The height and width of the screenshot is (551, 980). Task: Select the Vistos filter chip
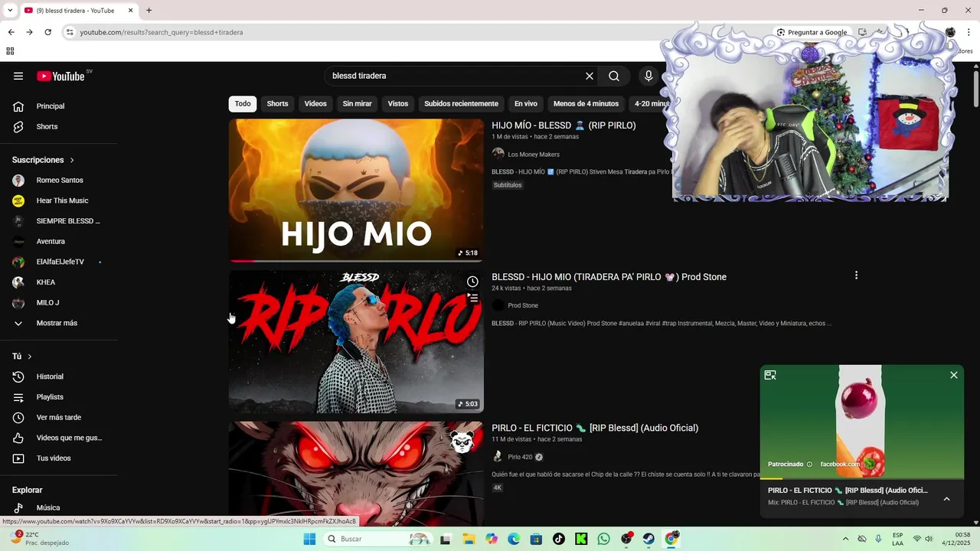tap(398, 103)
